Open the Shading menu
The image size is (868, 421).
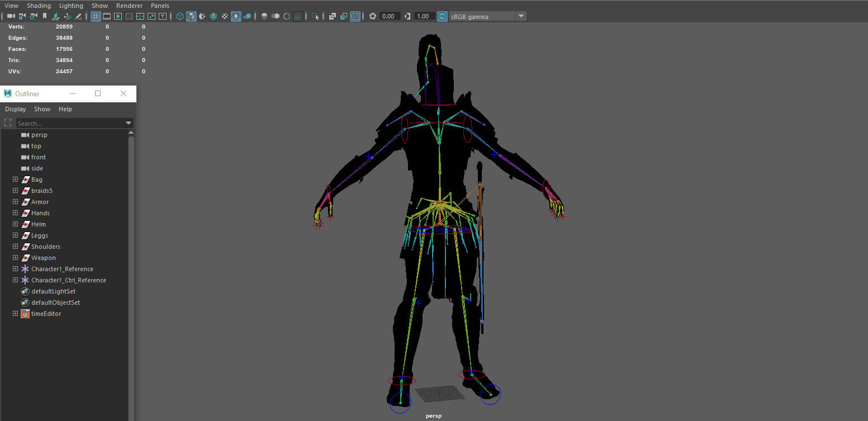(39, 6)
